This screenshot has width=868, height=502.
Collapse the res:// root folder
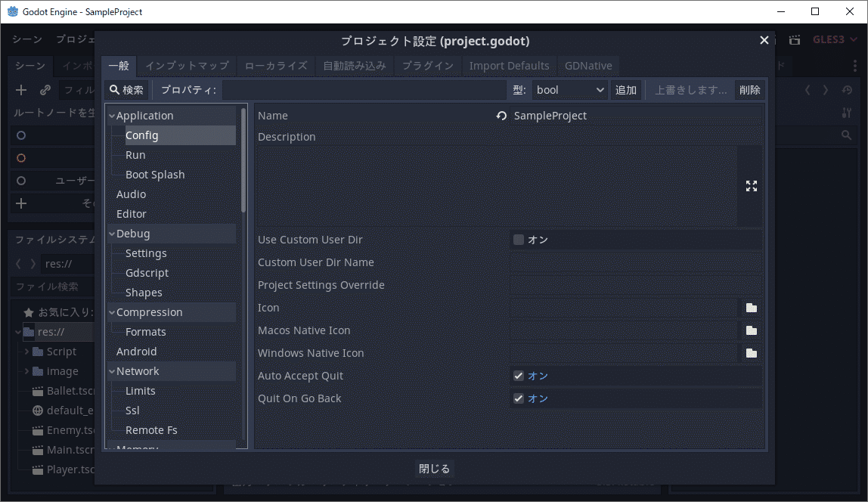point(18,332)
